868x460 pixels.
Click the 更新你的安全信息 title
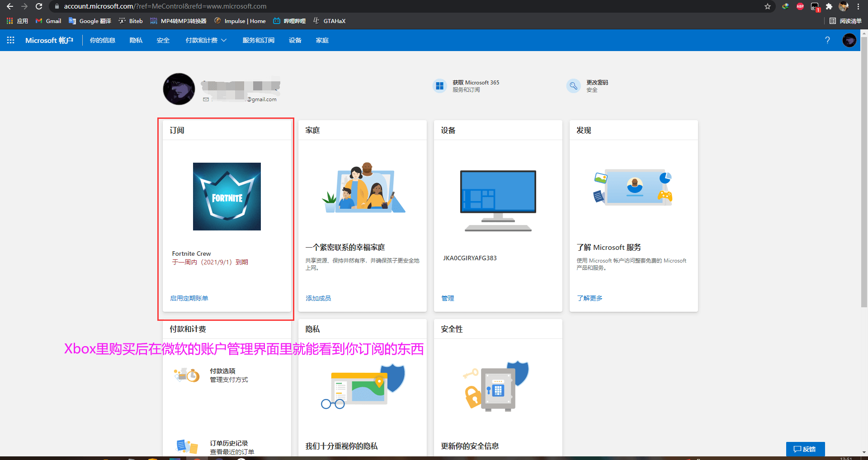coord(470,446)
